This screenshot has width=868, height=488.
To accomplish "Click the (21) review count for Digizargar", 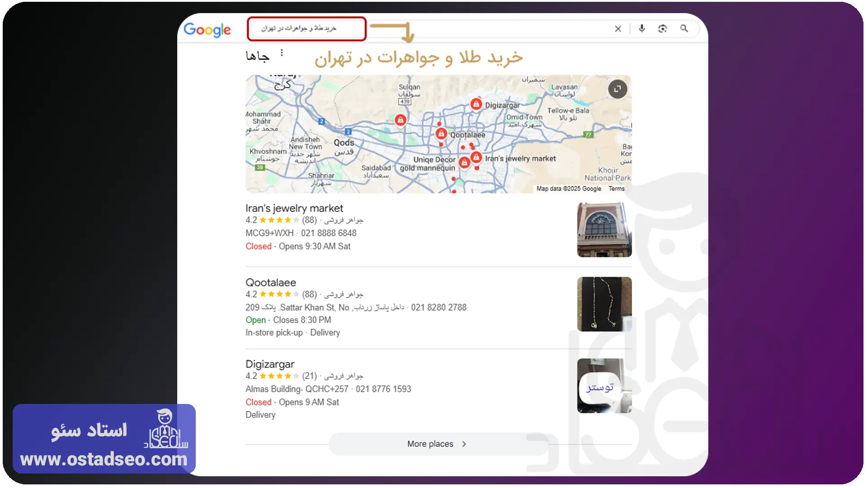I will click(x=310, y=376).
